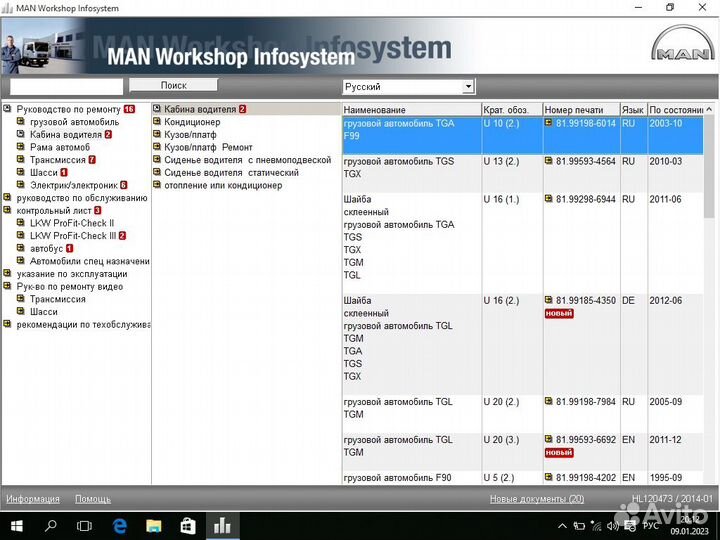Click icon next to Шасси badge 1
720x540 pixels.
point(21,172)
